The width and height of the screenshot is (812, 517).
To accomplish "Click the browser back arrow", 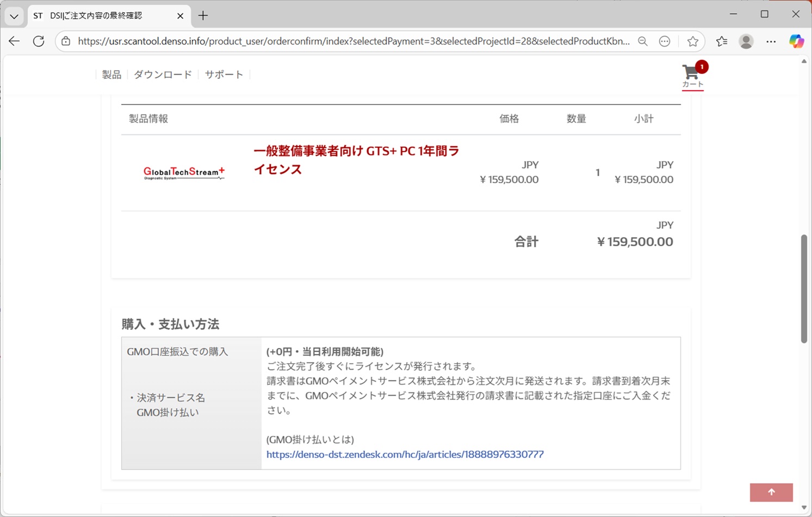I will click(x=14, y=41).
